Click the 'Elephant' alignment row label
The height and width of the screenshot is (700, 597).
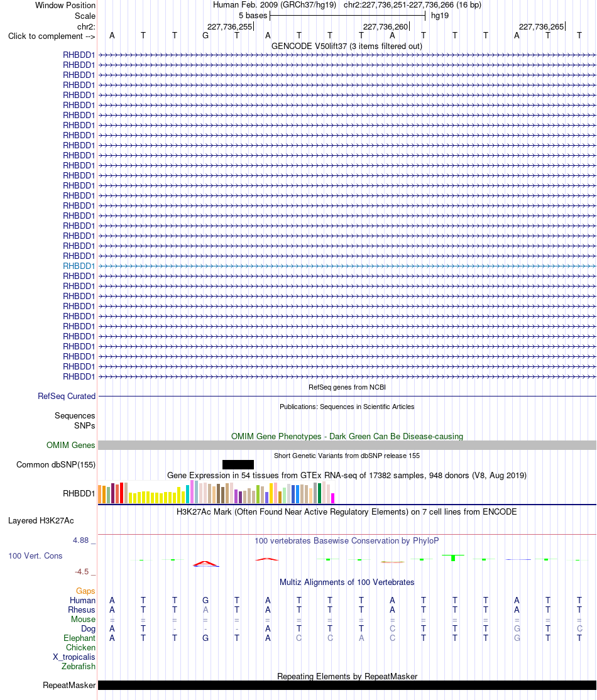point(79,638)
